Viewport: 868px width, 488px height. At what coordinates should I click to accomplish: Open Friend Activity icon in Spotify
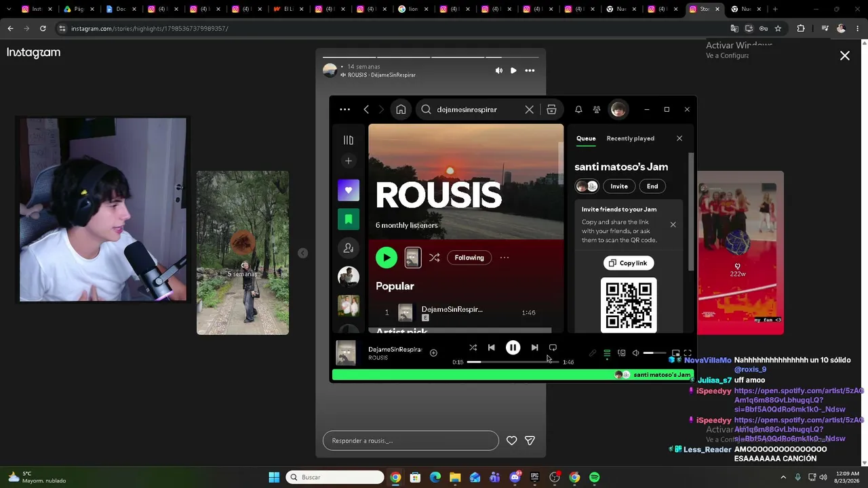click(x=597, y=109)
